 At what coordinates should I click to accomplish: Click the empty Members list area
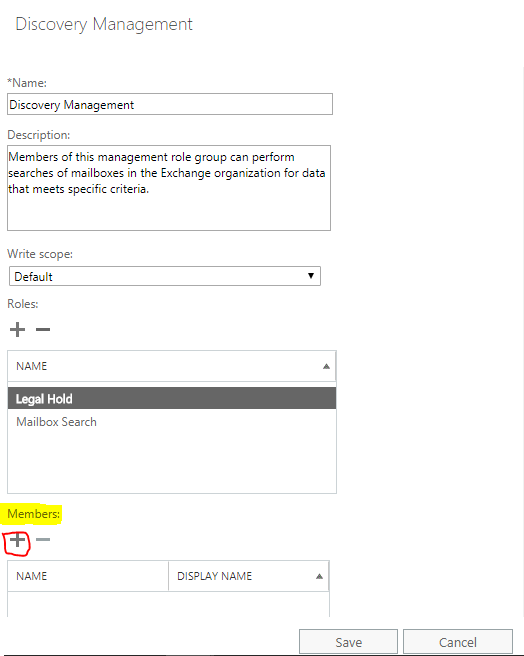click(168, 604)
